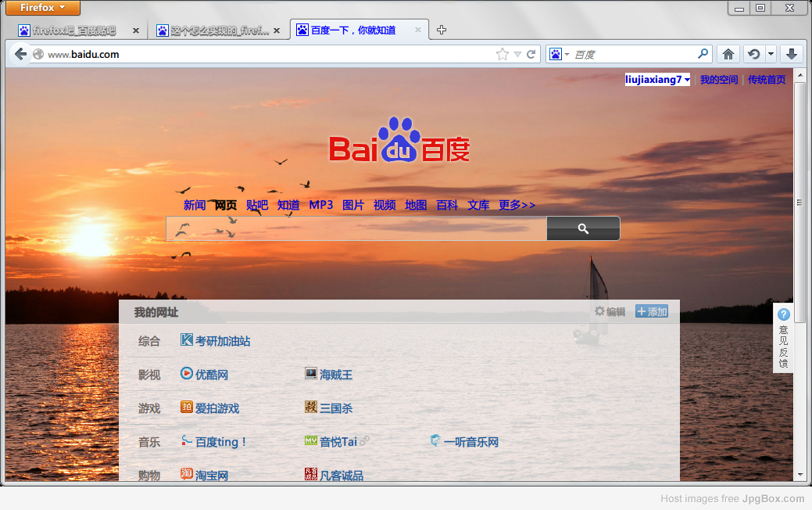Viewport: 812px width, 510px height.
Task: Switch to the firefox吧 百度贴吧 tab
Action: pyautogui.click(x=74, y=31)
